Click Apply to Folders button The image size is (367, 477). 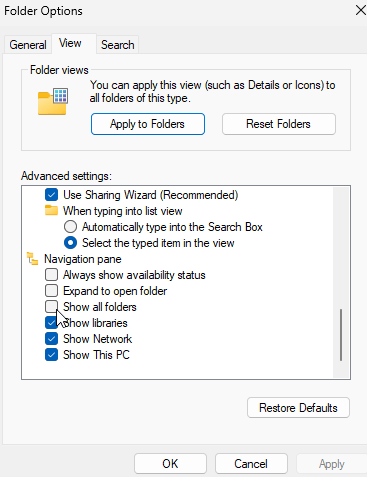(148, 124)
